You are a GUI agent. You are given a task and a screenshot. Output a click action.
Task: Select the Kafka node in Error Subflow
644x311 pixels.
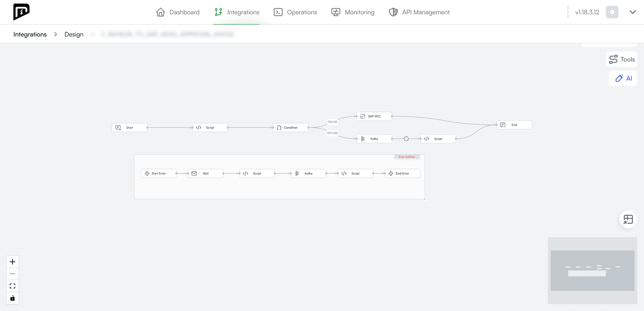point(309,173)
